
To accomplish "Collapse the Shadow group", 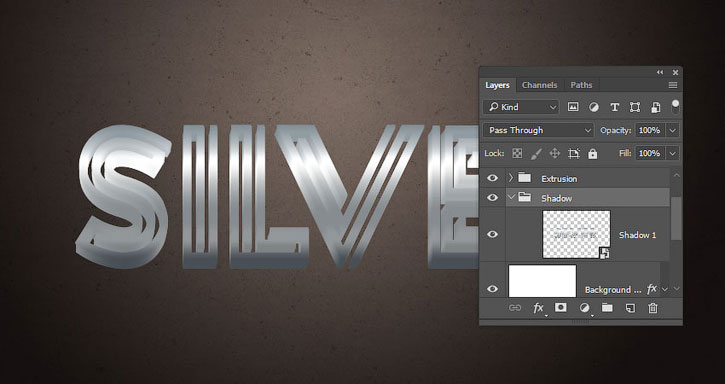I will [x=511, y=197].
